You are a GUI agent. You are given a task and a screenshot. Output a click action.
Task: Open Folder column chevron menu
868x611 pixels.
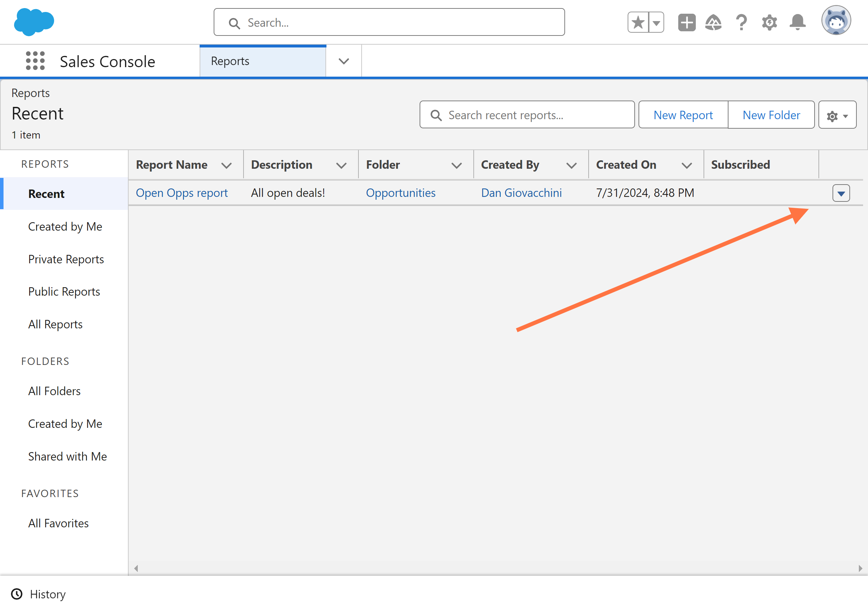click(457, 166)
